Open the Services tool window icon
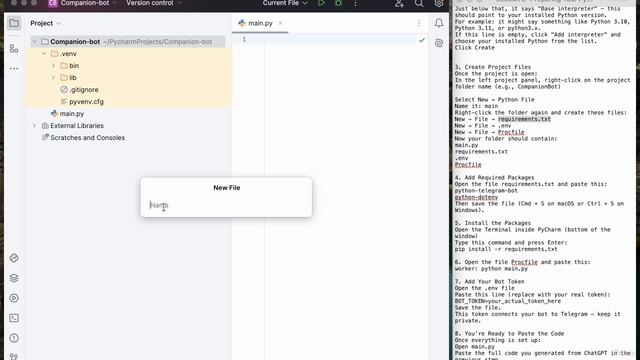Screen dimensions: 640x360 click(14, 298)
